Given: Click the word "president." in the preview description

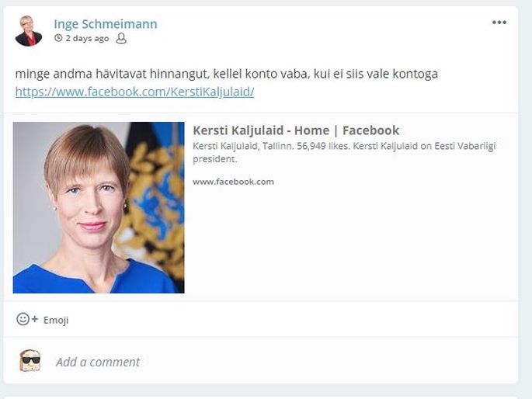Looking at the screenshot, I should click(x=214, y=159).
